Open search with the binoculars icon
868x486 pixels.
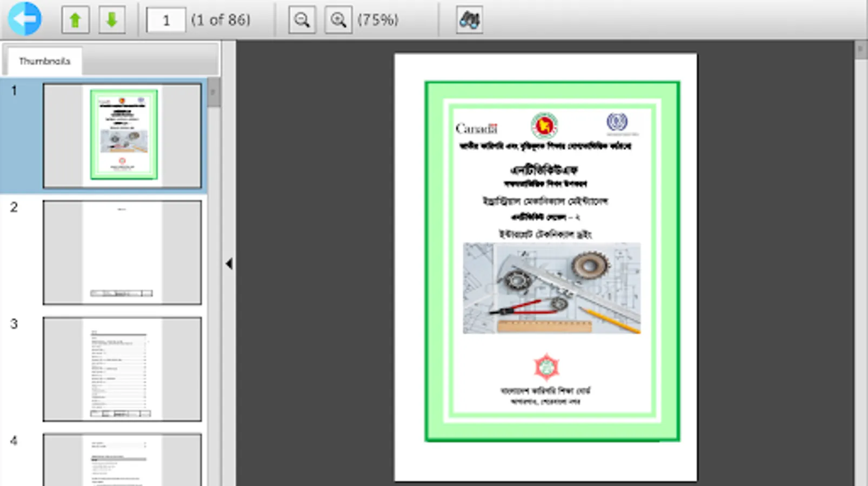point(469,20)
